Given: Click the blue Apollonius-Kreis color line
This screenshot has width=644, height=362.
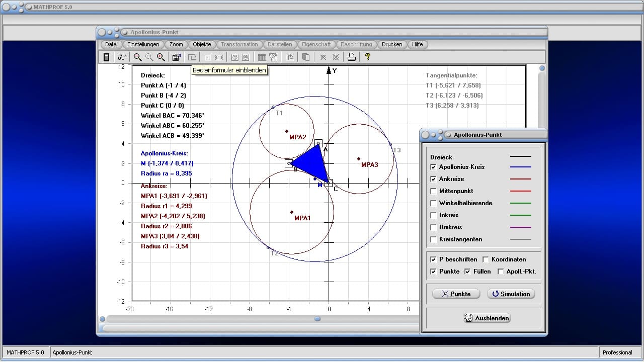Looking at the screenshot, I should click(521, 167).
